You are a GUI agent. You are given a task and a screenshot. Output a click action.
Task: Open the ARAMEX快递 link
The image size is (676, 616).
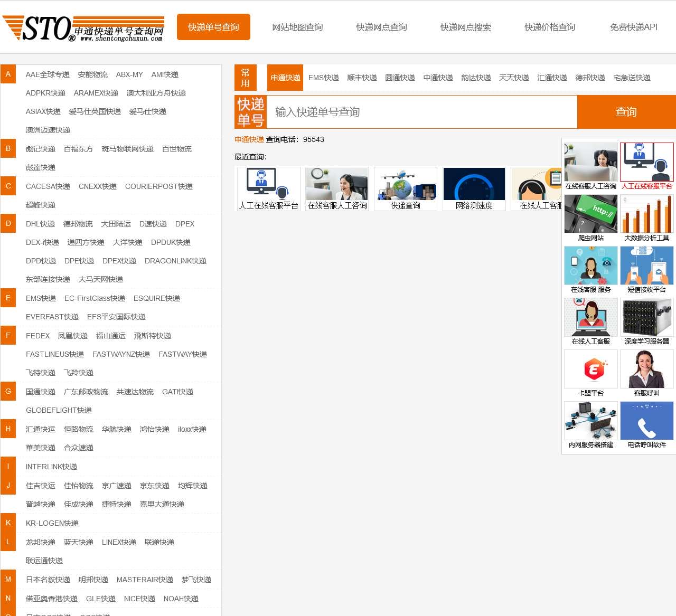point(96,93)
